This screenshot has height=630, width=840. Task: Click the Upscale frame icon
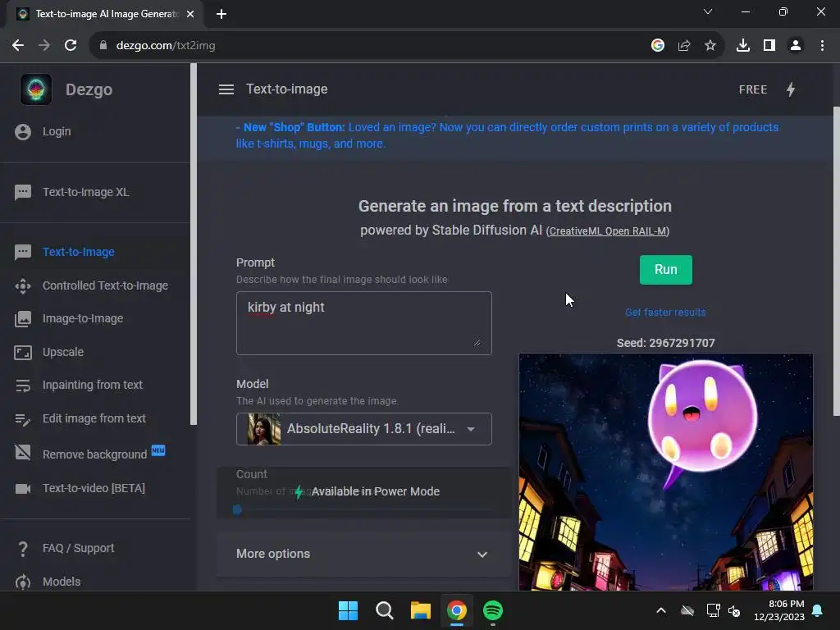(x=23, y=353)
